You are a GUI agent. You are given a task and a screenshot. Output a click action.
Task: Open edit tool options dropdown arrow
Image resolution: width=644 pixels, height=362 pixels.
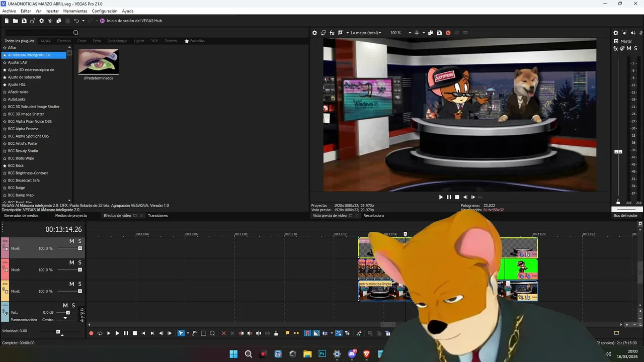[188, 333]
